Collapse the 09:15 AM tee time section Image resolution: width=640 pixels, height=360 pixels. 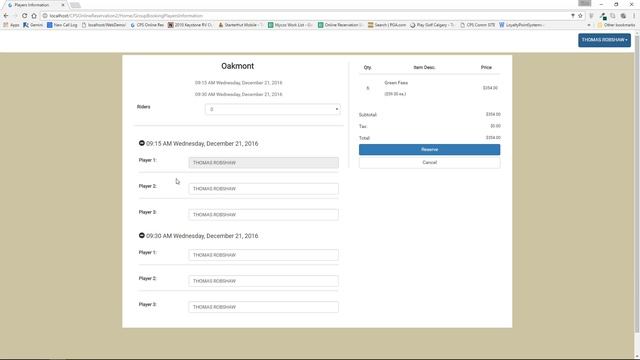pos(142,143)
